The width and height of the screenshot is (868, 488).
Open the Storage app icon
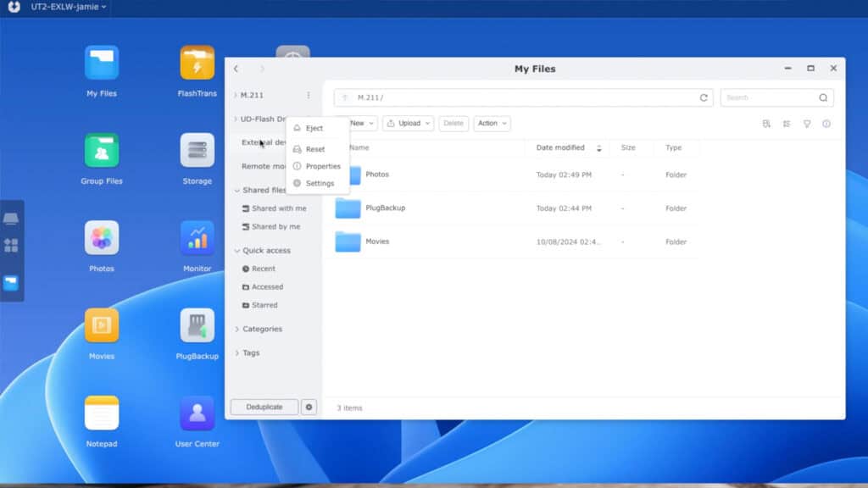(x=197, y=151)
